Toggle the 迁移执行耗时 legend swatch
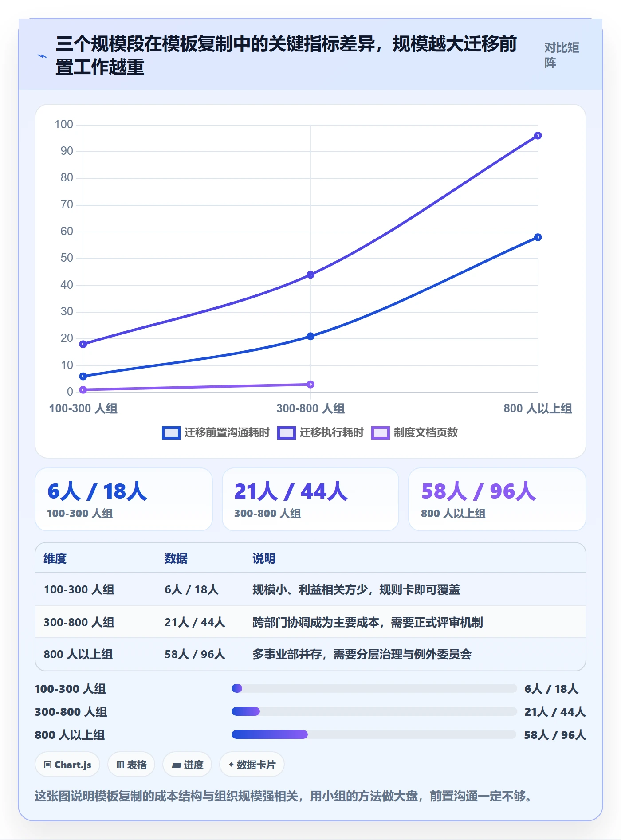Viewport: 621px width, 840px height. click(286, 433)
